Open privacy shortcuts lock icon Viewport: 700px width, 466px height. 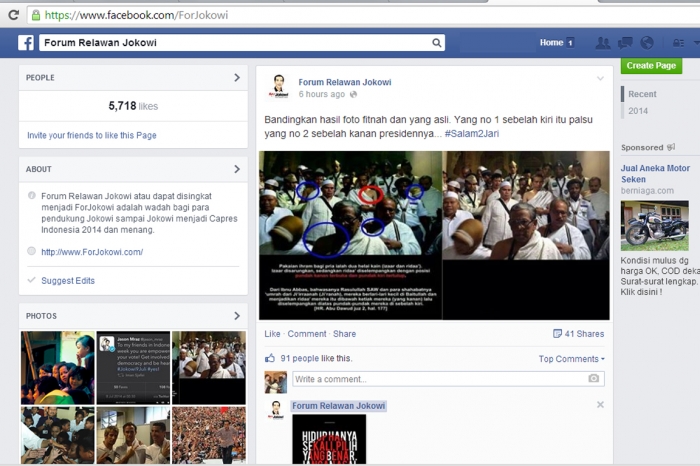click(x=679, y=43)
